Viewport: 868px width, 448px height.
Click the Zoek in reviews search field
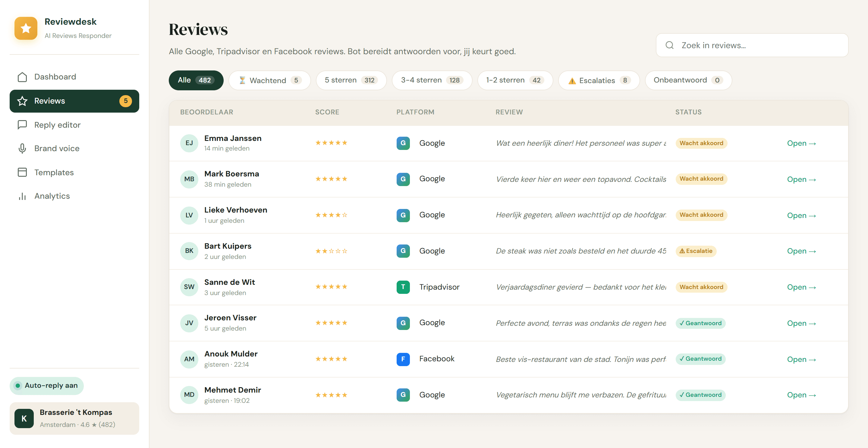point(752,45)
